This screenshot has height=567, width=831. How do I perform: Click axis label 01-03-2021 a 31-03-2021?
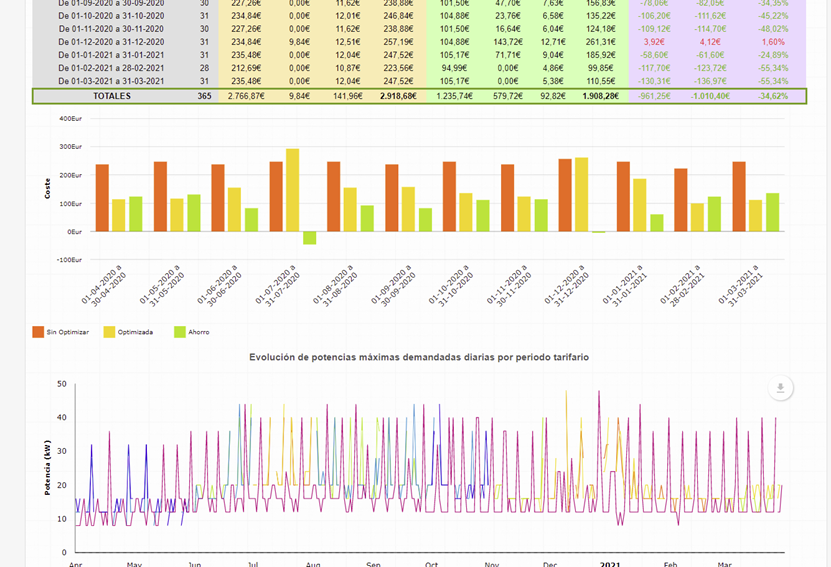tap(742, 287)
